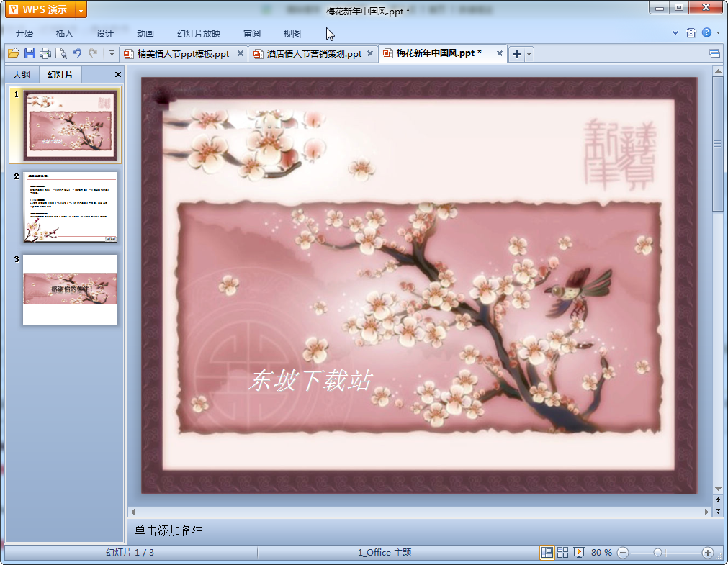
Task: Expand the new-tab dropdown arrow
Action: click(529, 54)
